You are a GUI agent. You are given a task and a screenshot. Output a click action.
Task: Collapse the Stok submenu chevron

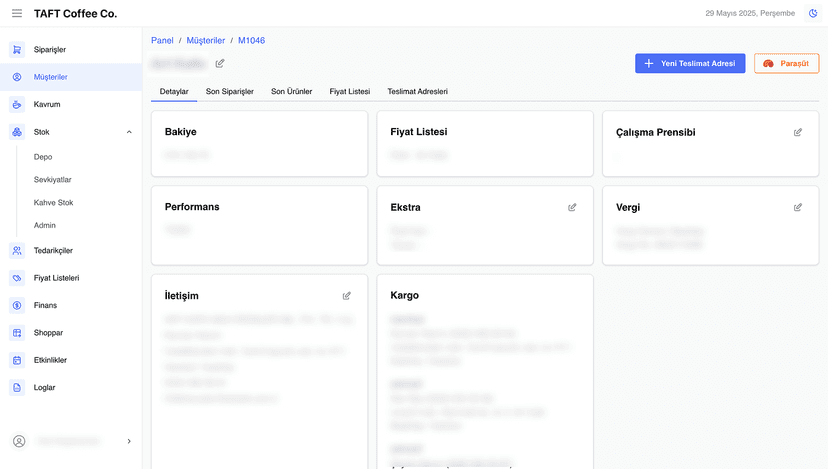(x=129, y=132)
